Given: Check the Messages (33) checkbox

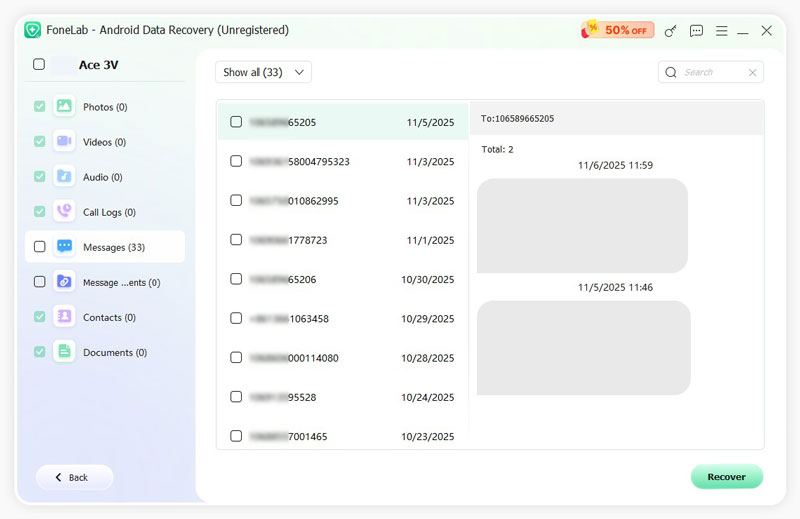Looking at the screenshot, I should (39, 246).
